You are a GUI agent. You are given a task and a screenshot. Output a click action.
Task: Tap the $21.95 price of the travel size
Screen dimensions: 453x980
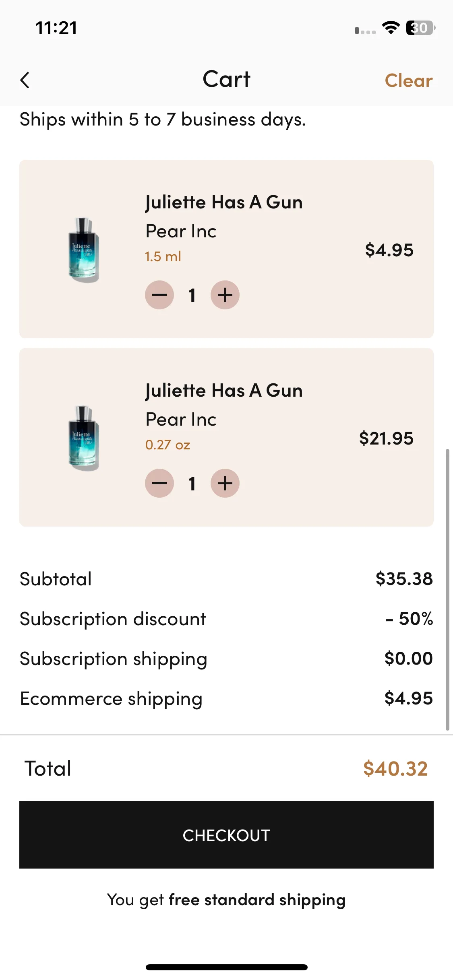(x=386, y=438)
